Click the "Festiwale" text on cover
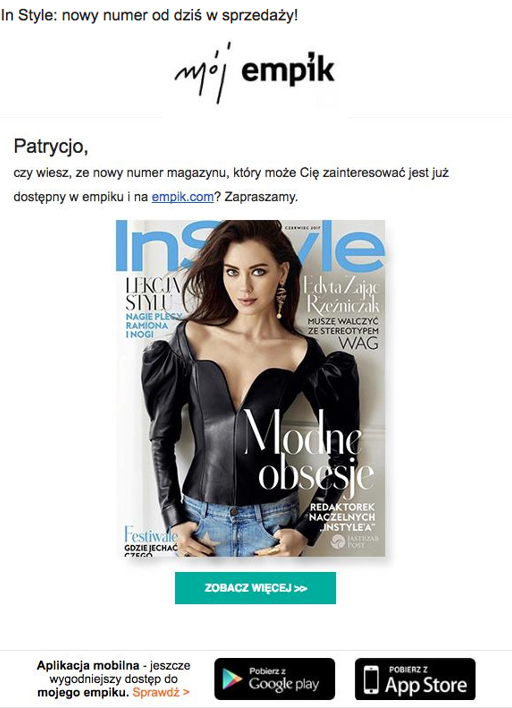 (x=151, y=535)
